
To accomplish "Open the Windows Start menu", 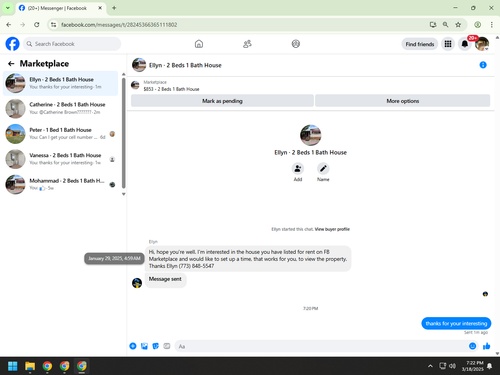I will click(x=13, y=366).
